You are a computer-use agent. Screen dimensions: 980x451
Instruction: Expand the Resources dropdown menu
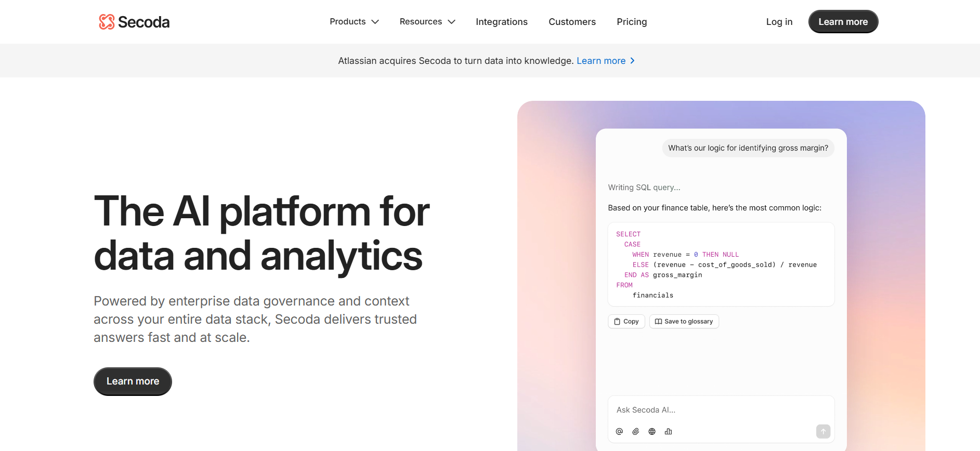pos(427,22)
